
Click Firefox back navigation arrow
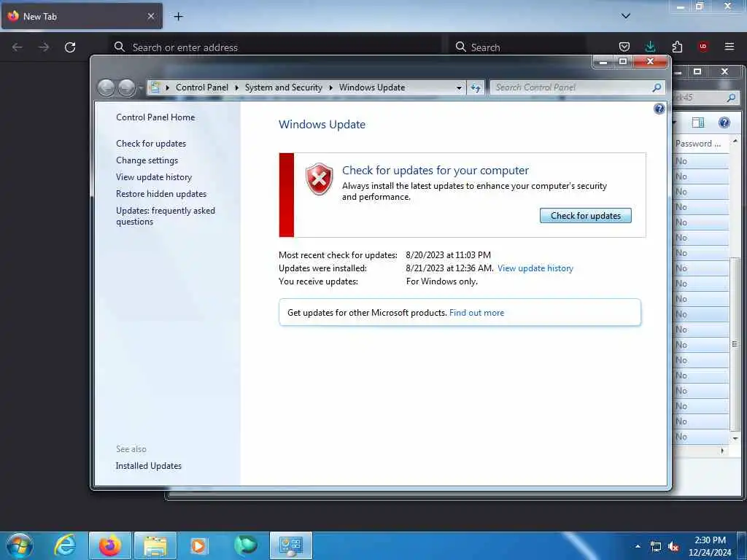point(18,47)
